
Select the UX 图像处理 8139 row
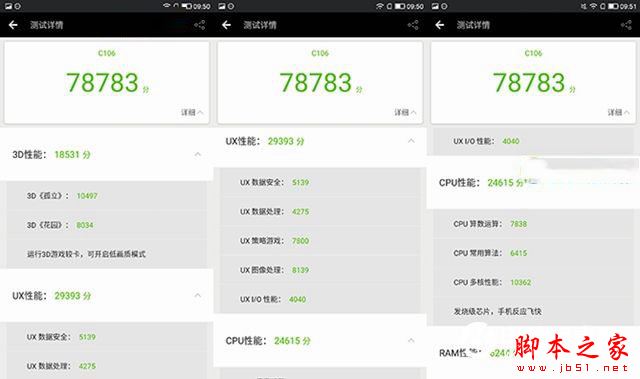pos(320,270)
